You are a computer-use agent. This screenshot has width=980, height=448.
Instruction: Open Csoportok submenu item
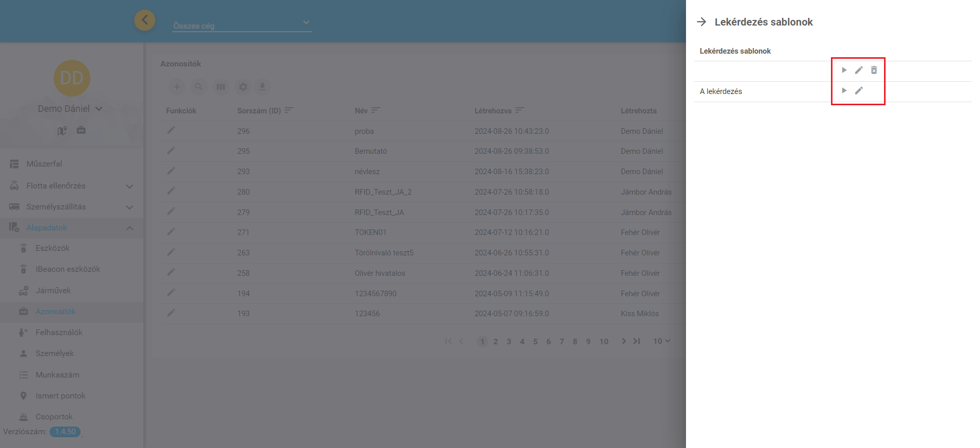(71, 417)
